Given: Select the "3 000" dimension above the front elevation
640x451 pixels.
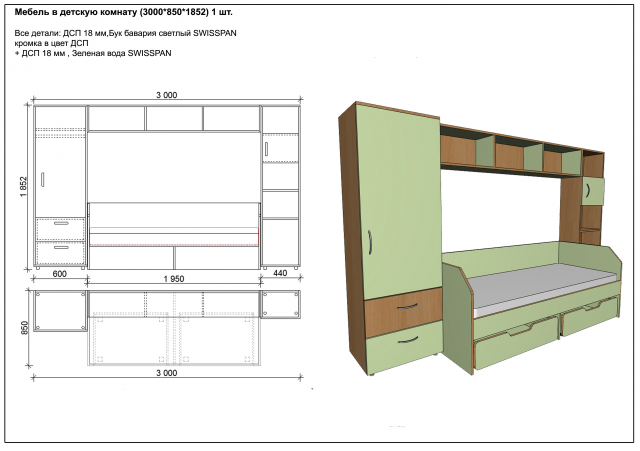Looking at the screenshot, I should coord(167,95).
